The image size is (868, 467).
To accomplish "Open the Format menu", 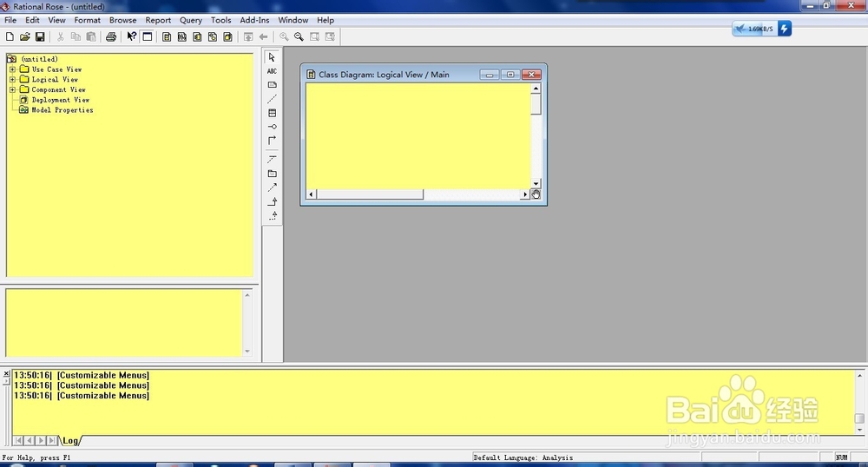I will [88, 20].
